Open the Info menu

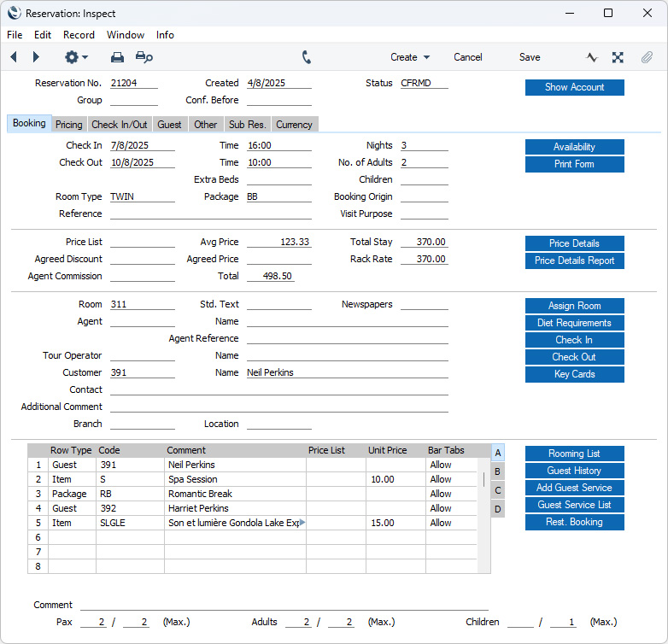165,35
